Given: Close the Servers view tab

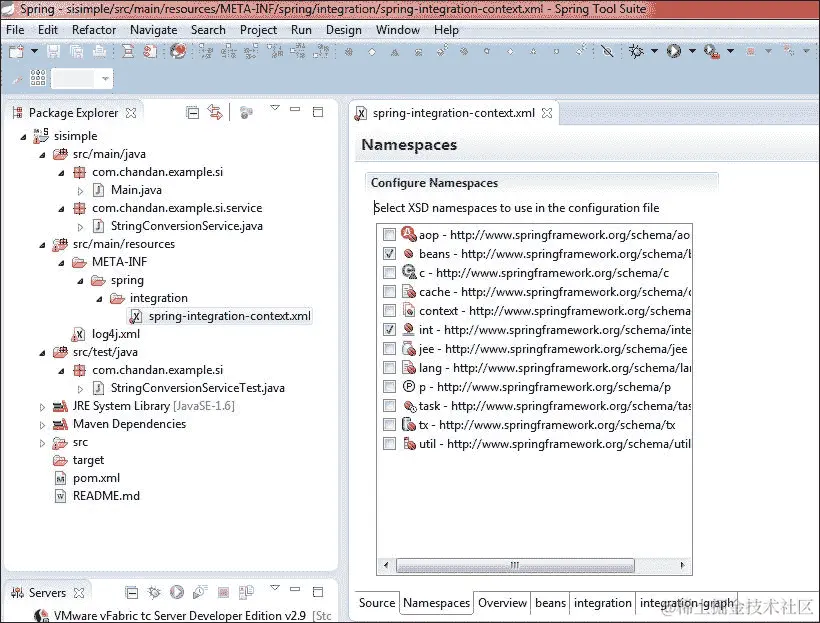Looking at the screenshot, I should click(x=79, y=593).
